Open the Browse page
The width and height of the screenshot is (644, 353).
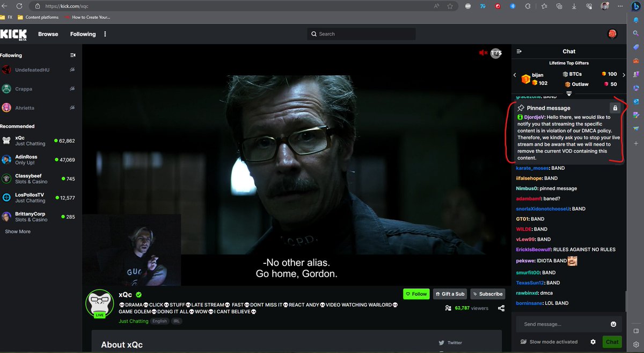tap(48, 34)
